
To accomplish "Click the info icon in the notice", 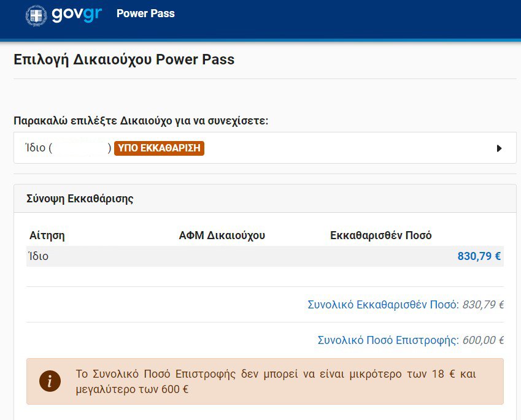I will (50, 381).
